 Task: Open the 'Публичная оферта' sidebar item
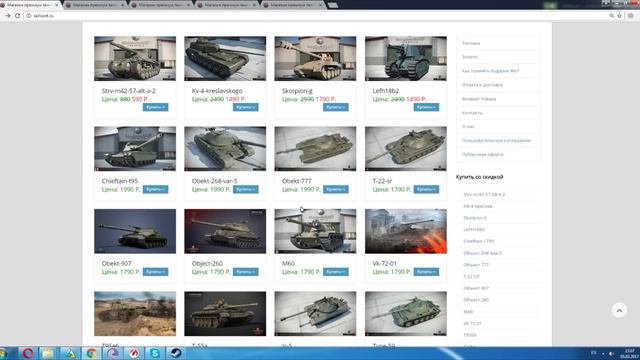pos(498,154)
